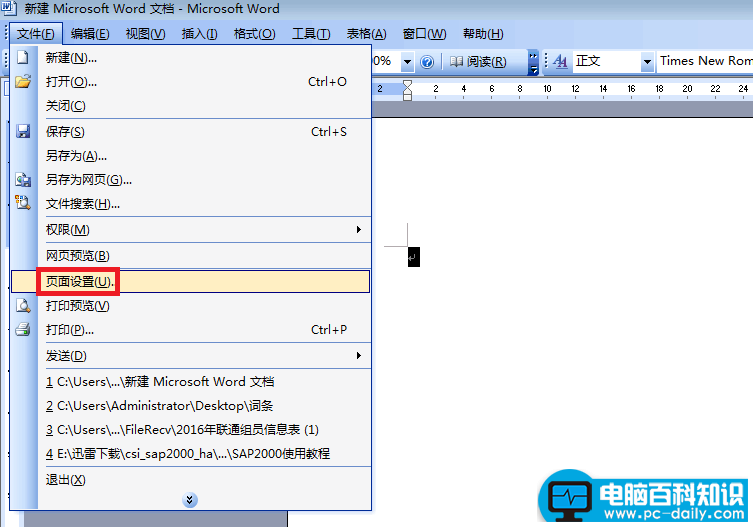Open the 帮助(H) menu
Screen dimensions: 753x527
483,34
